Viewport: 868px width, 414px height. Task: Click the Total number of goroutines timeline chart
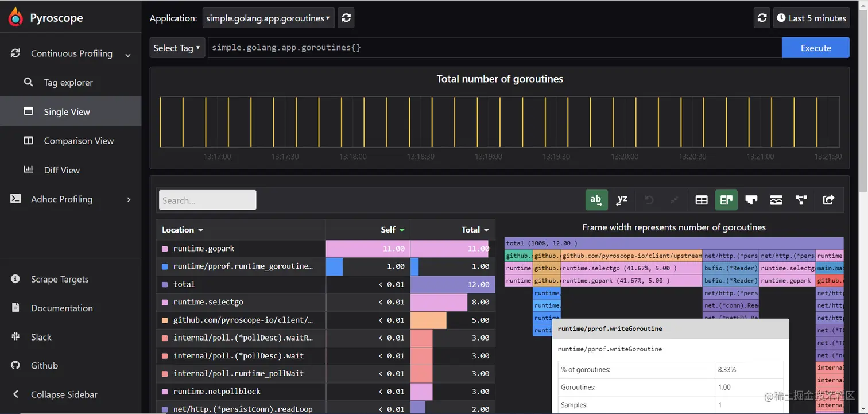pos(499,122)
